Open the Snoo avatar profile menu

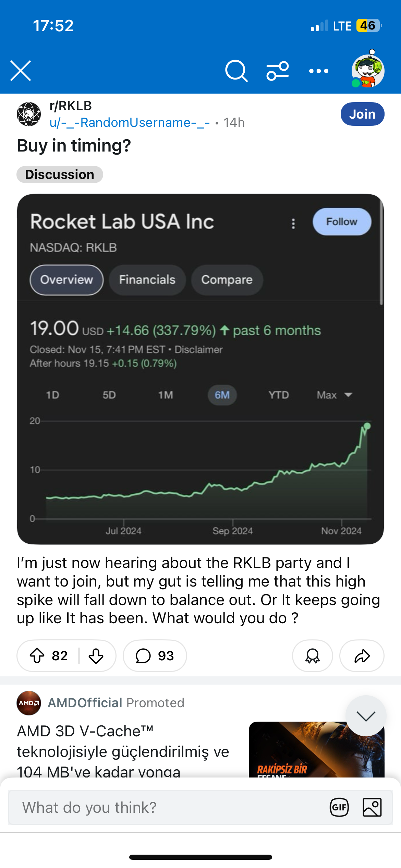coord(367,69)
